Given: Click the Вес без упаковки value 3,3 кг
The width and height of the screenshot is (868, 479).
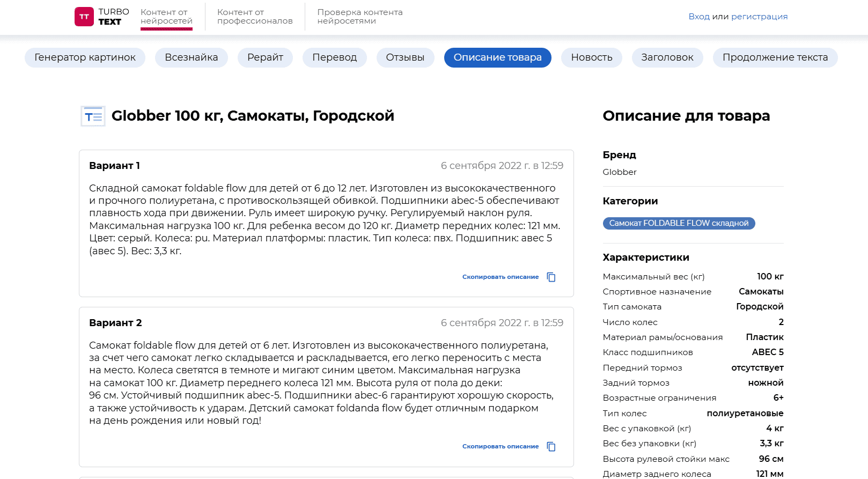Looking at the screenshot, I should click(x=772, y=444).
